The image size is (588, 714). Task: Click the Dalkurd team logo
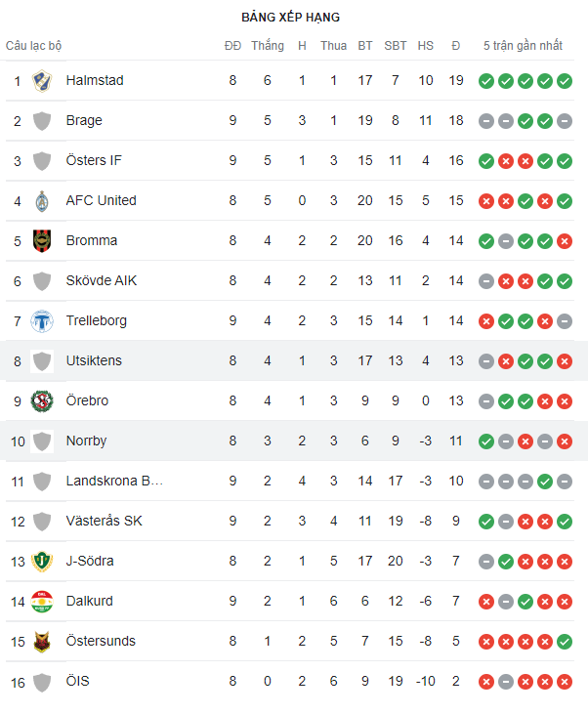(41, 601)
